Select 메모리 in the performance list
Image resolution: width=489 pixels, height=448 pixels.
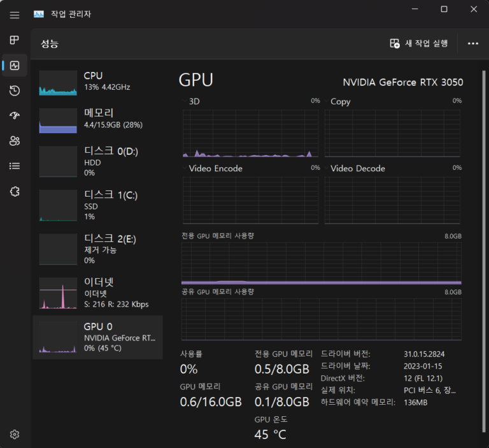97,119
